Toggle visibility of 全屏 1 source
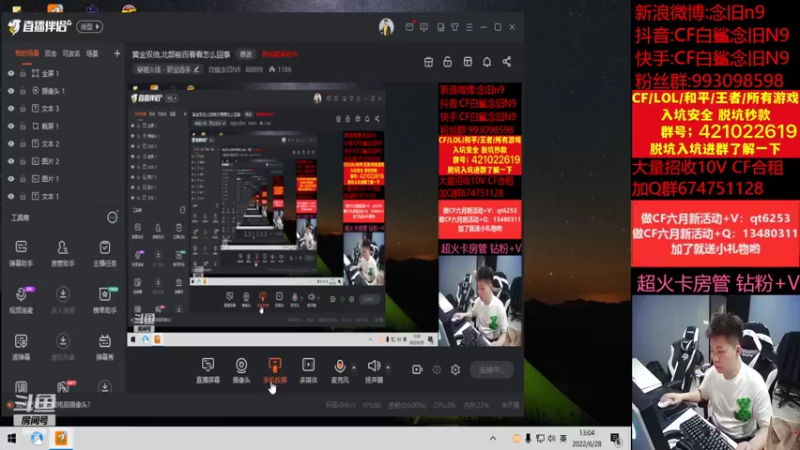Image resolution: width=800 pixels, height=450 pixels. pos(11,73)
